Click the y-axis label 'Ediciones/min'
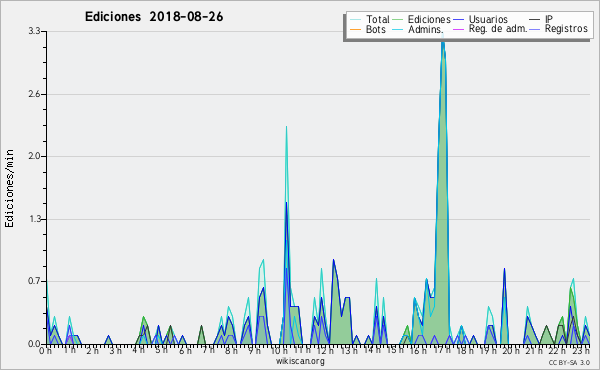 [9, 189]
